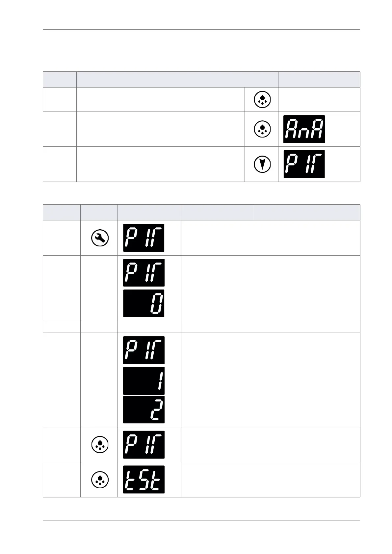The height and width of the screenshot is (554, 392).
Task: Select the segment display showing digit 2
Action: click(x=144, y=410)
